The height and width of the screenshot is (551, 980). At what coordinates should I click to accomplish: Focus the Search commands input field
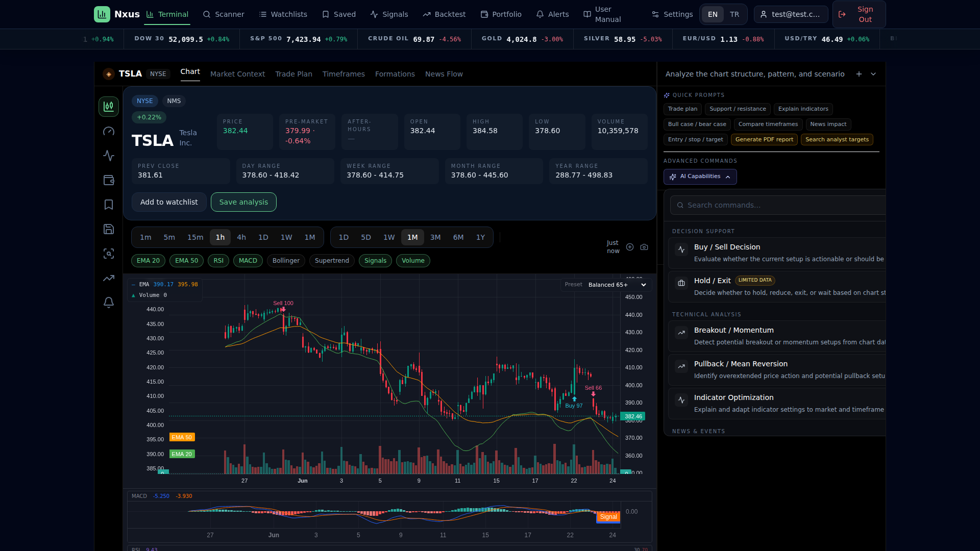778,205
